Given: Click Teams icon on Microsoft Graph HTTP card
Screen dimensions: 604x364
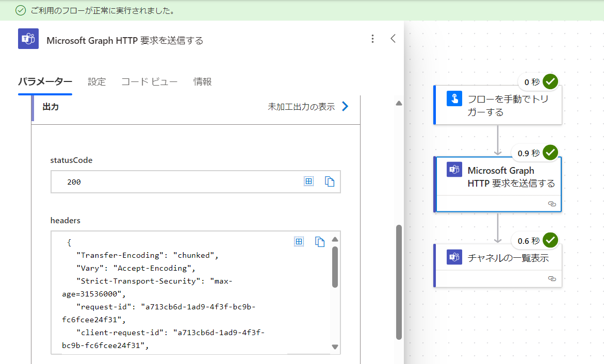Looking at the screenshot, I should click(x=454, y=170).
